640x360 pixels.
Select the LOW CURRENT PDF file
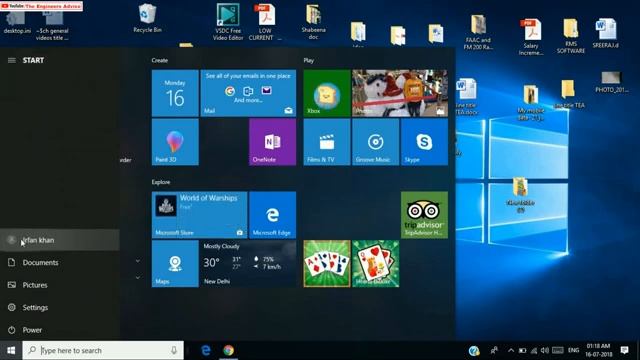point(264,22)
